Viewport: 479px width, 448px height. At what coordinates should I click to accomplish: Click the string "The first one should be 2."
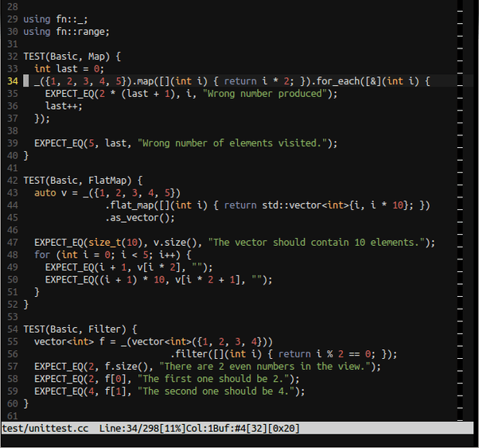(x=213, y=380)
